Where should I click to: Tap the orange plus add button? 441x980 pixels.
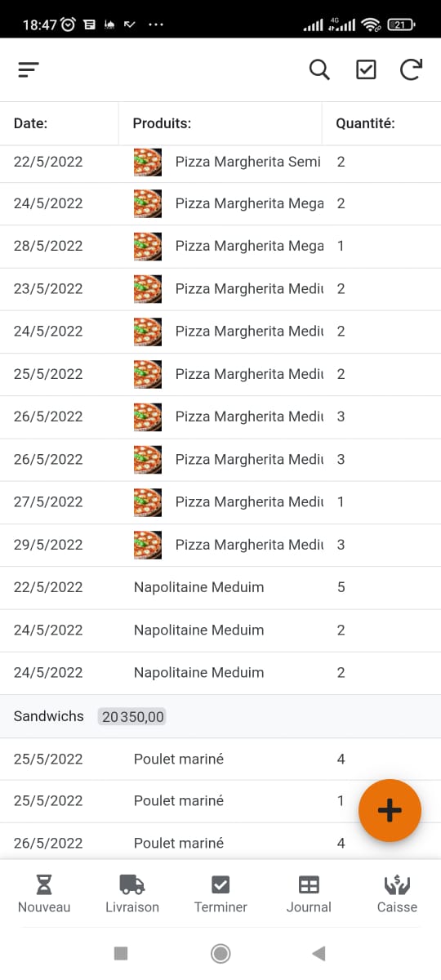click(x=390, y=810)
